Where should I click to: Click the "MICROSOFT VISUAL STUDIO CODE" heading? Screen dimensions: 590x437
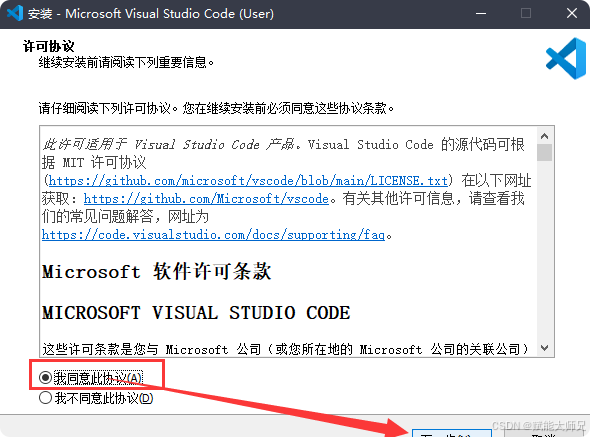point(196,313)
